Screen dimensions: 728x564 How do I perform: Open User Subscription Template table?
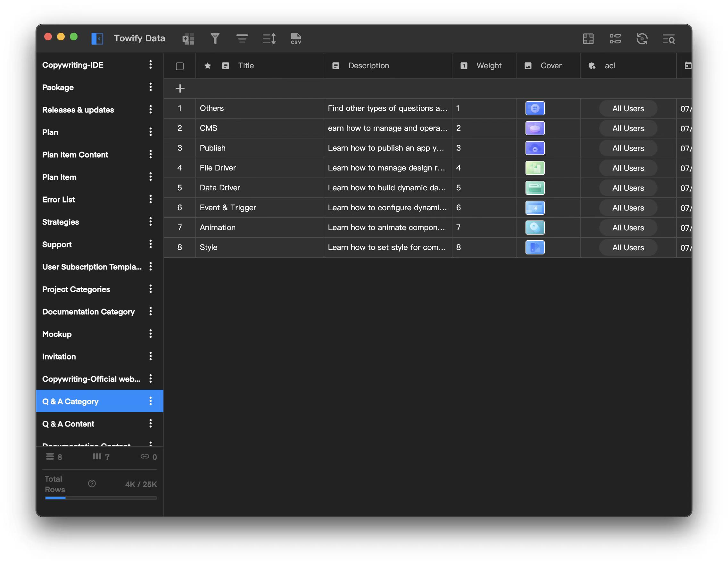pos(100,267)
